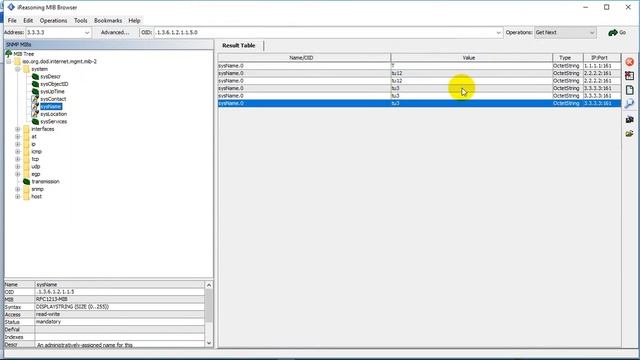
Task: Click the leaf icon next to sysServices
Action: pos(36,121)
